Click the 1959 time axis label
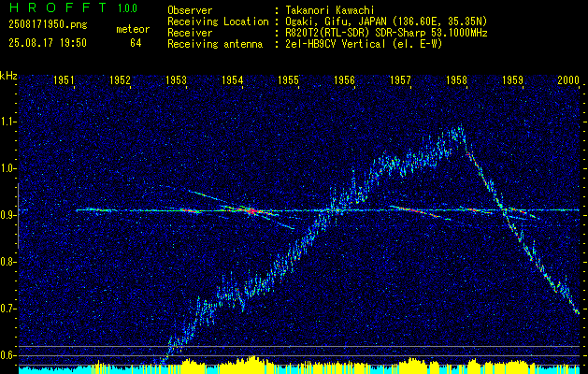Screen dimensions: 588x374 pyautogui.click(x=512, y=79)
